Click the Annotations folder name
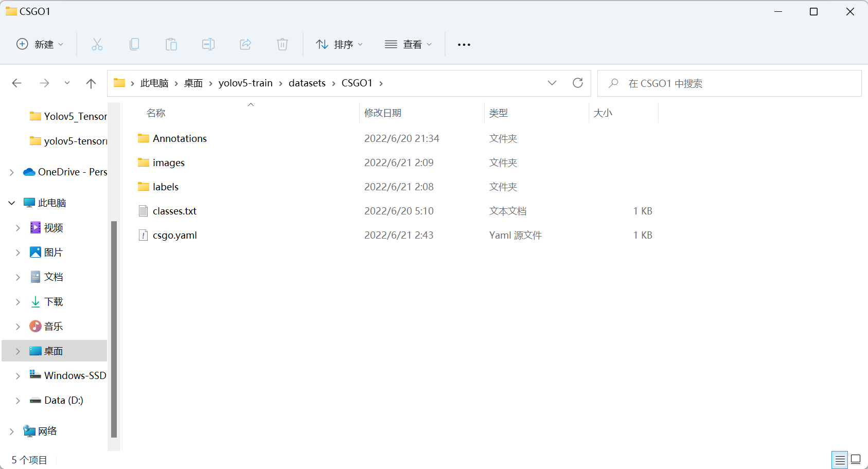The image size is (868, 469). tap(180, 138)
